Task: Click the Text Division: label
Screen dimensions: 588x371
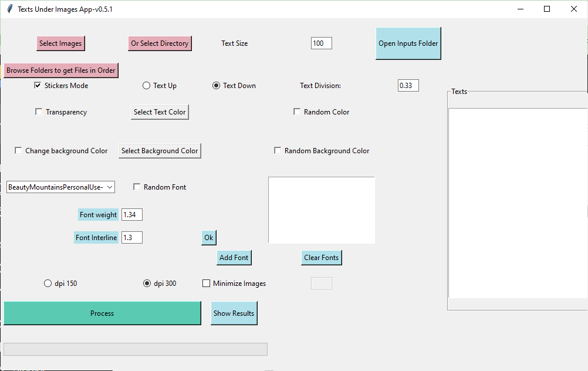Action: pyautogui.click(x=320, y=86)
